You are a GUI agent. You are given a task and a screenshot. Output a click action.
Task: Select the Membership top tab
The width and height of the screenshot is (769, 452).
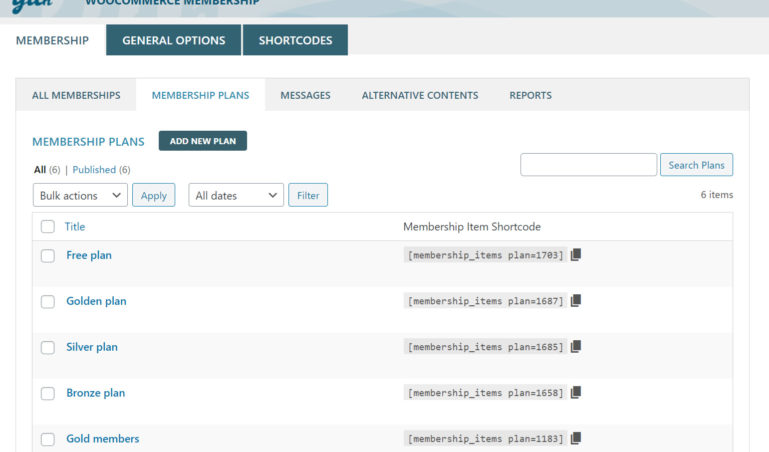point(52,40)
